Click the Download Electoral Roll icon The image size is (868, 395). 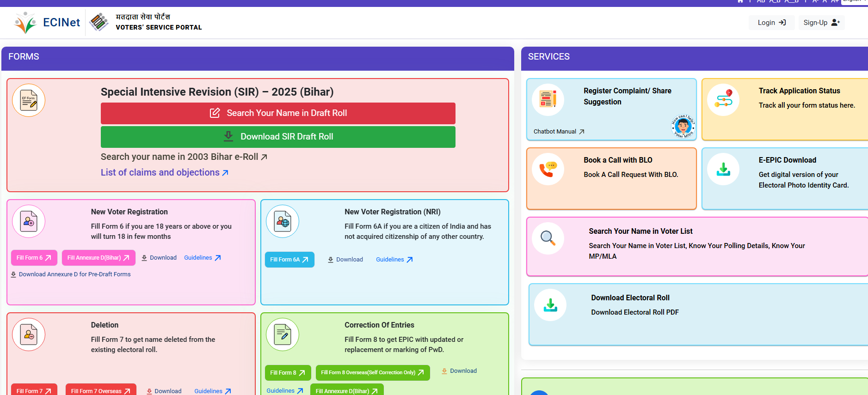pyautogui.click(x=550, y=305)
